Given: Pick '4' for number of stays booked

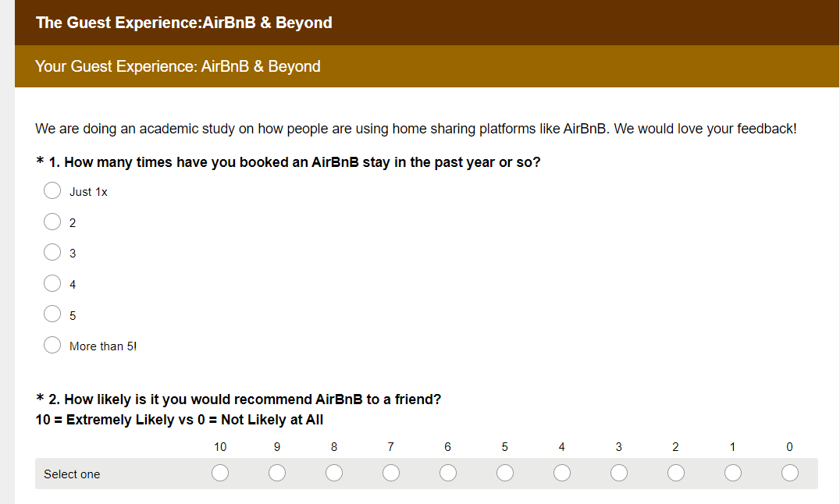Looking at the screenshot, I should point(52,284).
